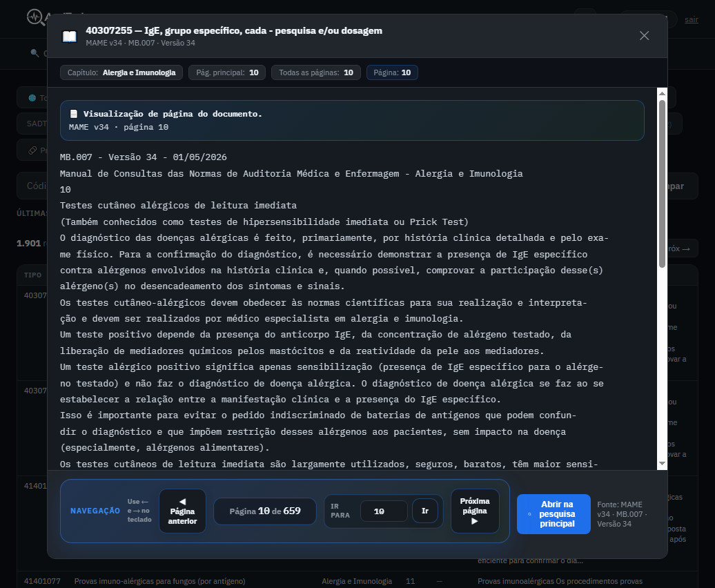Click Abrir na pesquisa principal button
The width and height of the screenshot is (715, 588).
[x=554, y=513]
